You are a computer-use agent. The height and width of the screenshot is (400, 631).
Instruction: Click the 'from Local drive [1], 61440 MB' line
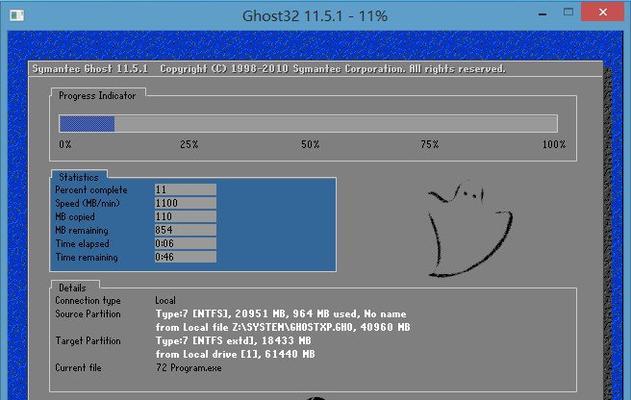click(235, 354)
